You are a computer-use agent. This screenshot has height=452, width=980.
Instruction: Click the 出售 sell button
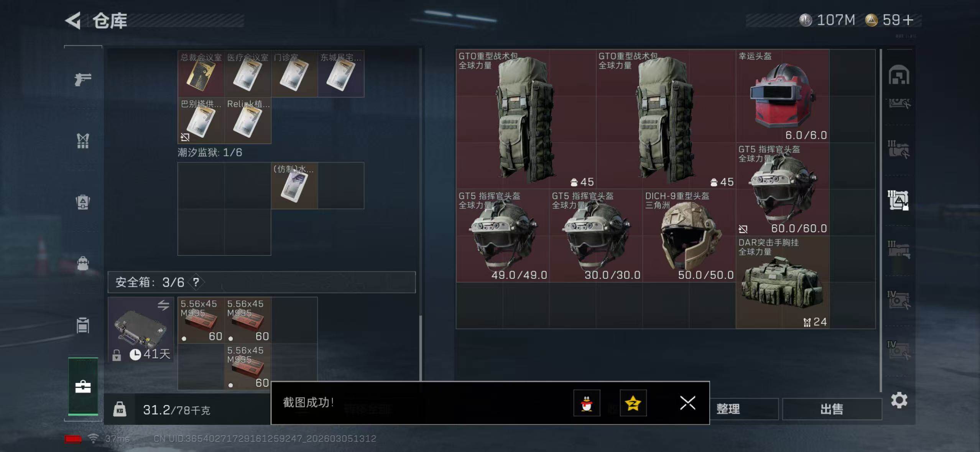click(x=832, y=409)
